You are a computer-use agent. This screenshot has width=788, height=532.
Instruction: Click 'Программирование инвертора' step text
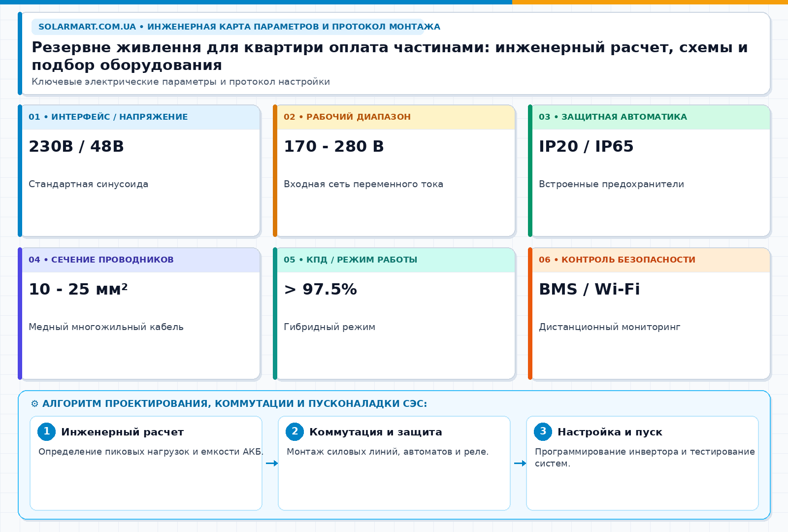pyautogui.click(x=645, y=458)
